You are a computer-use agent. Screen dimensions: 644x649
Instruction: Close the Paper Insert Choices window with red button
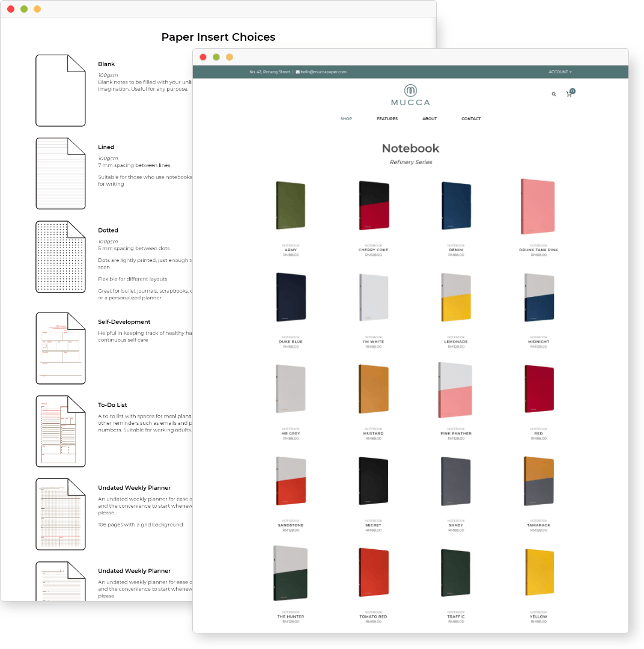[11, 9]
